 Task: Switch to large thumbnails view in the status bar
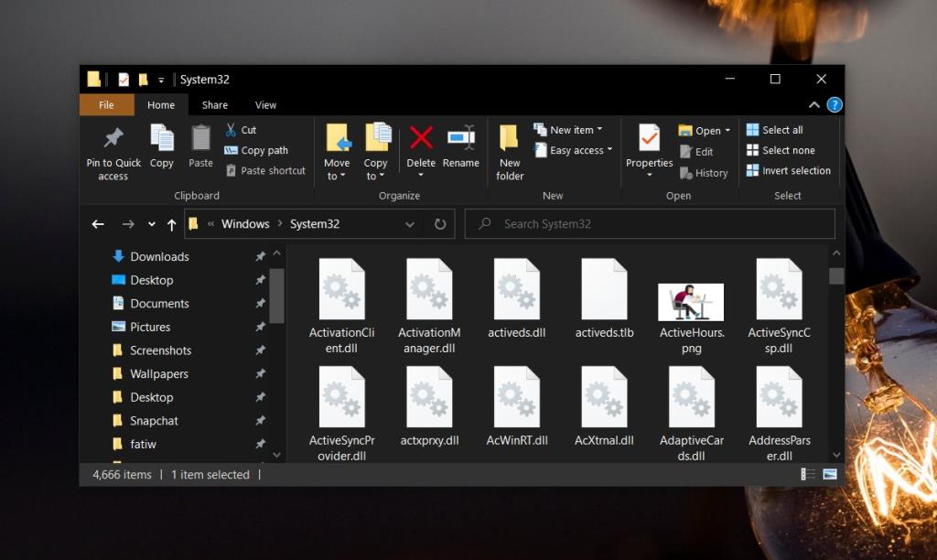[829, 474]
